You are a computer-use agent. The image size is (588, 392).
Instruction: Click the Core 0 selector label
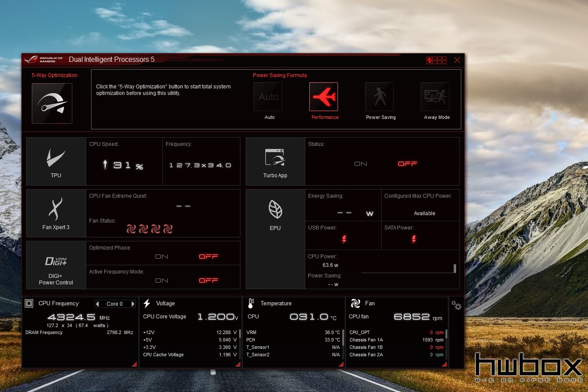point(115,304)
